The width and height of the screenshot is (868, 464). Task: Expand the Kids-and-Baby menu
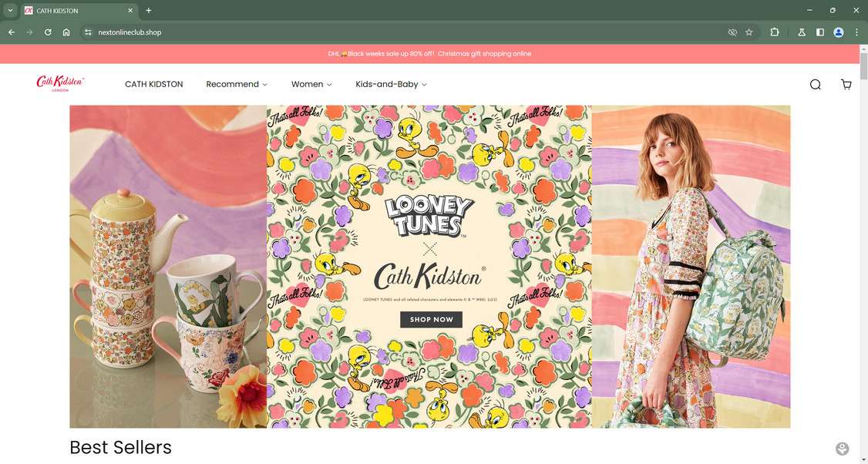point(391,84)
